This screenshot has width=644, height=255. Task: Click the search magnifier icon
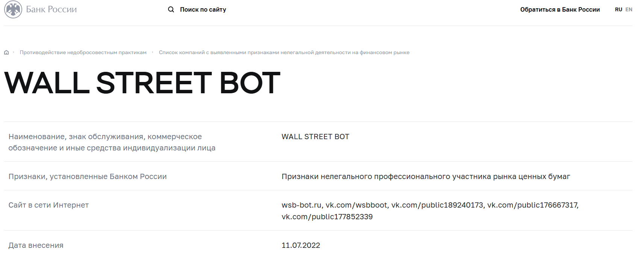tap(171, 9)
